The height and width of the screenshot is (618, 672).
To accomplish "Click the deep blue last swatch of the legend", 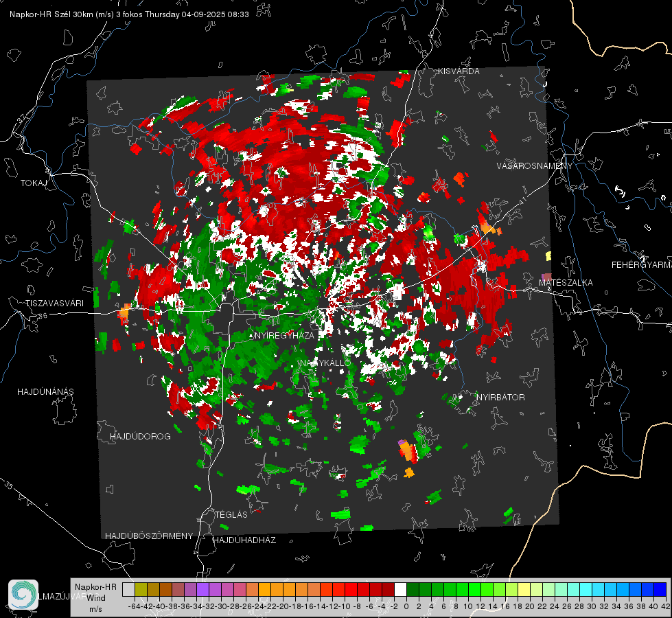I will tap(660, 589).
